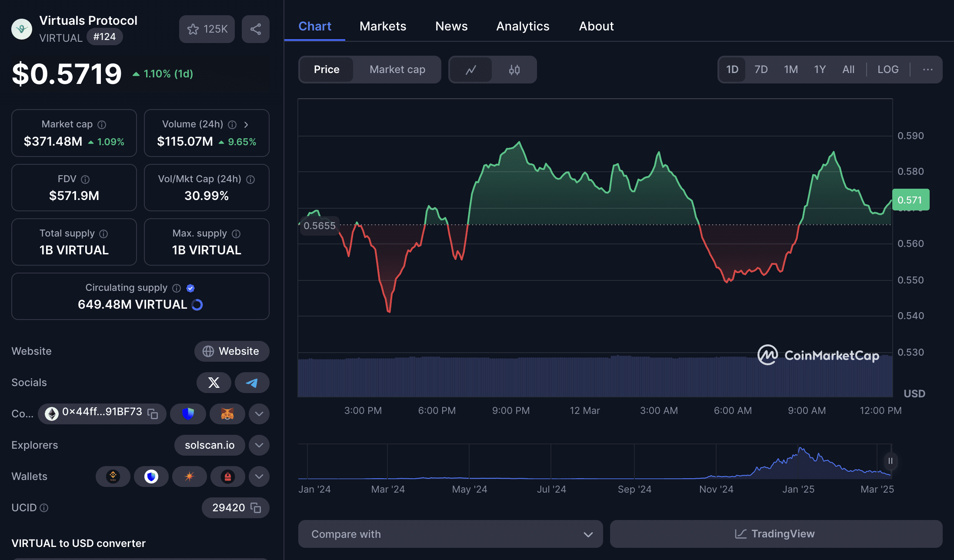Open the X (Twitter) social link

[x=213, y=383]
